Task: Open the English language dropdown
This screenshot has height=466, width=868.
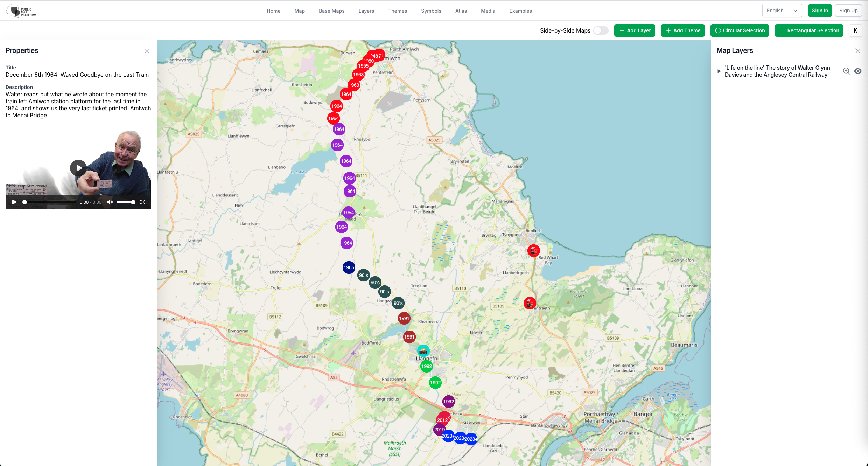Action: pyautogui.click(x=782, y=11)
